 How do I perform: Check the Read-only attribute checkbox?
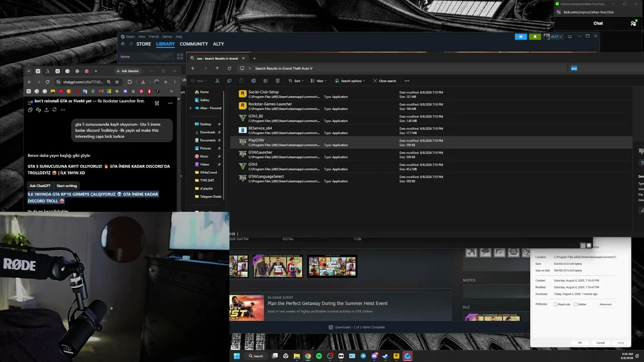[x=555, y=304]
